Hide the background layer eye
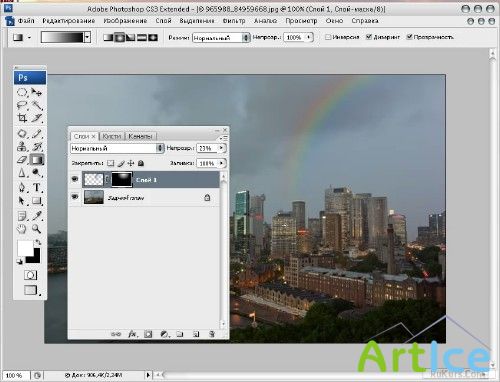The width and height of the screenshot is (500, 382). pyautogui.click(x=75, y=197)
